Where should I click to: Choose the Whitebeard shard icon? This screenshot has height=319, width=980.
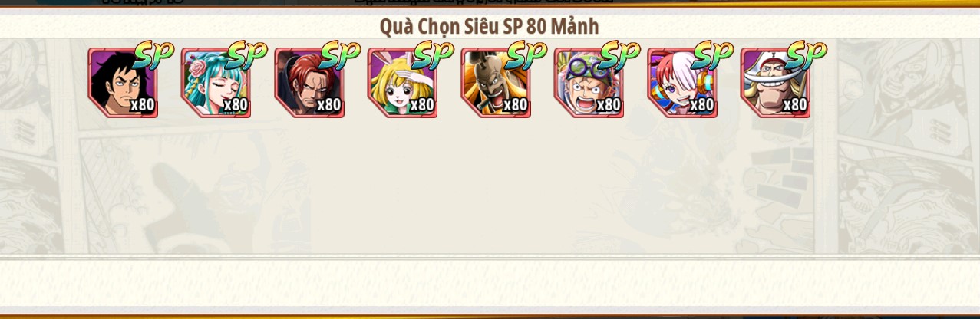point(775,83)
